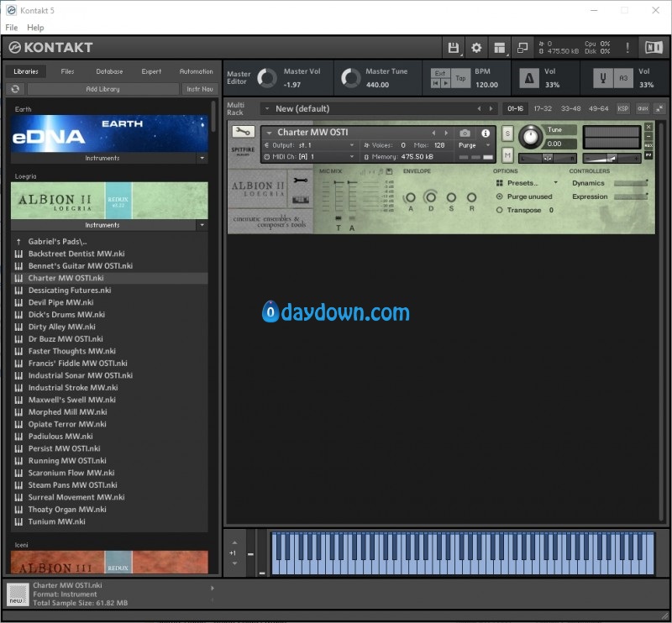Image resolution: width=672 pixels, height=623 pixels.
Task: Shift keyboard octave up arrow
Action: [x=234, y=542]
